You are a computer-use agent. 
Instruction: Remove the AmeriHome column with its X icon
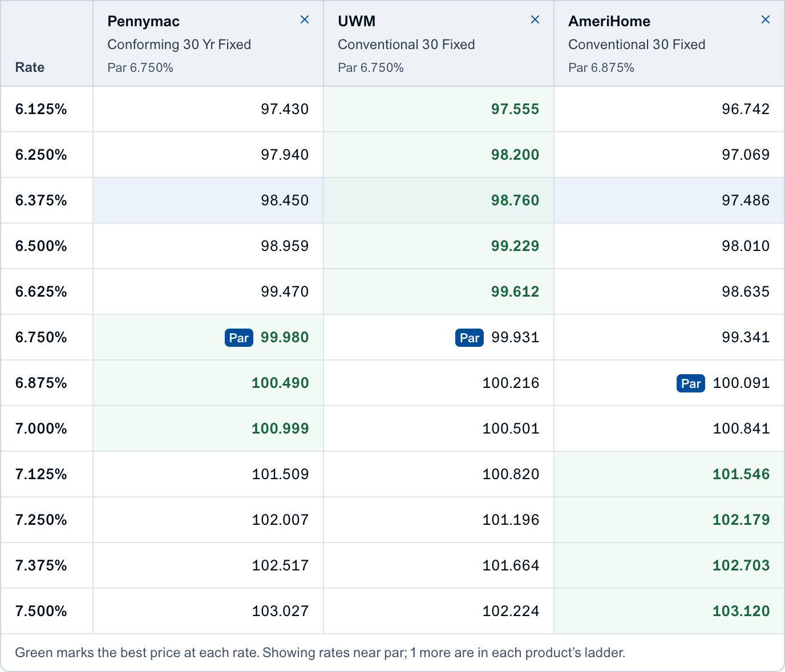[x=766, y=20]
